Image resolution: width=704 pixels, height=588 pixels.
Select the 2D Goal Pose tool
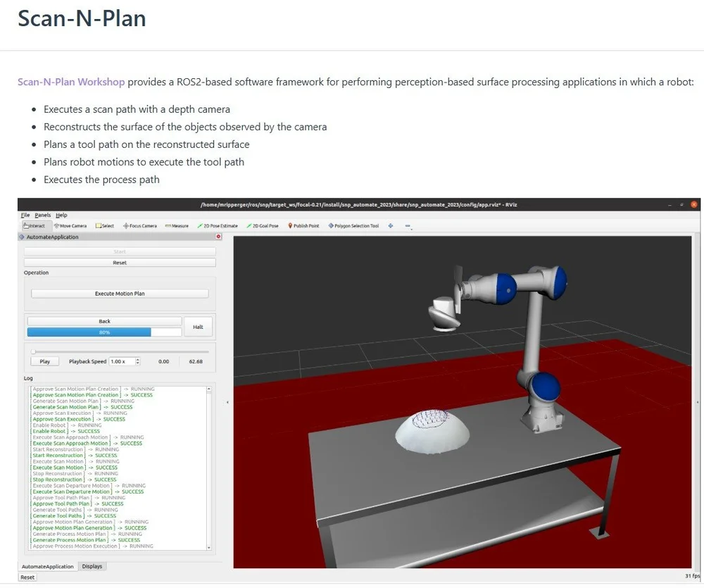pos(263,226)
